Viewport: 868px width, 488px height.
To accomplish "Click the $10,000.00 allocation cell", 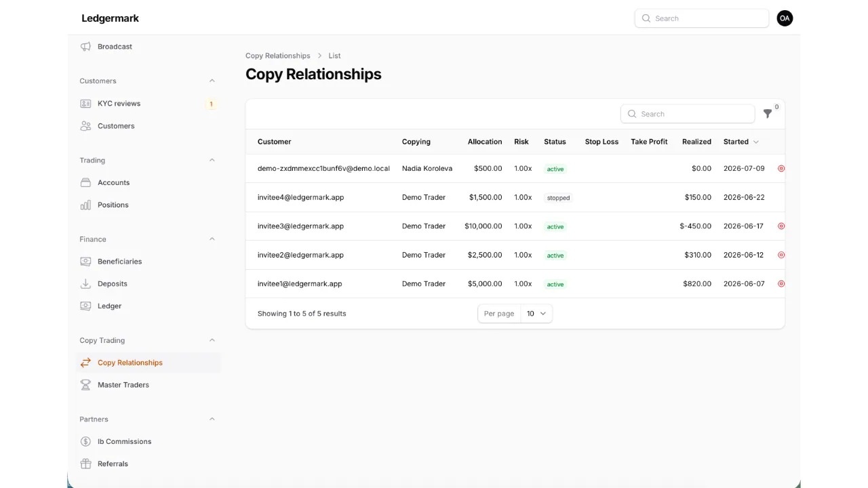I will pyautogui.click(x=484, y=226).
